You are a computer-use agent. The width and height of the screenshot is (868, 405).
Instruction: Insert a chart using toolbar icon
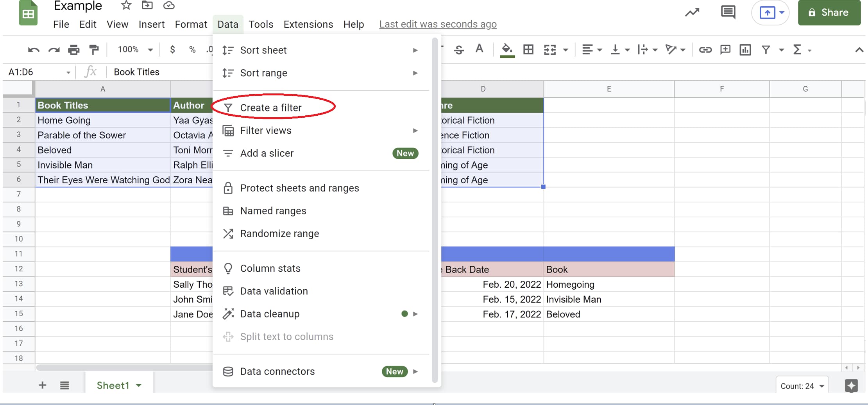745,50
